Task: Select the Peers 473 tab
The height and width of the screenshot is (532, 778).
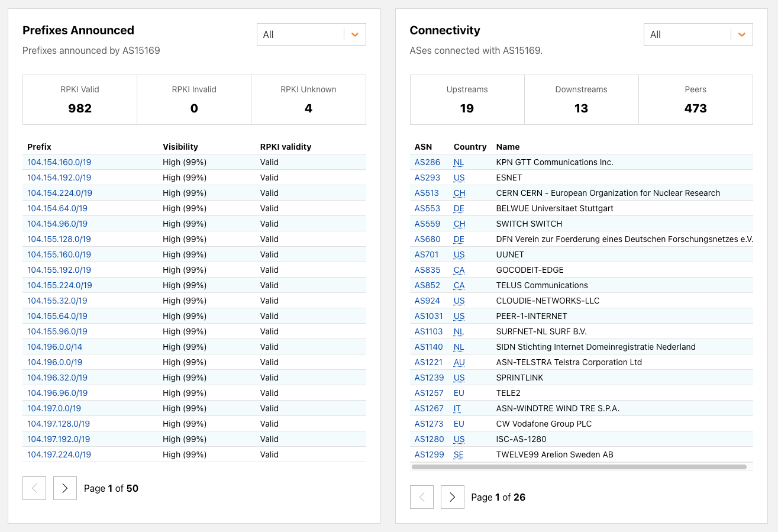Action: click(x=696, y=99)
